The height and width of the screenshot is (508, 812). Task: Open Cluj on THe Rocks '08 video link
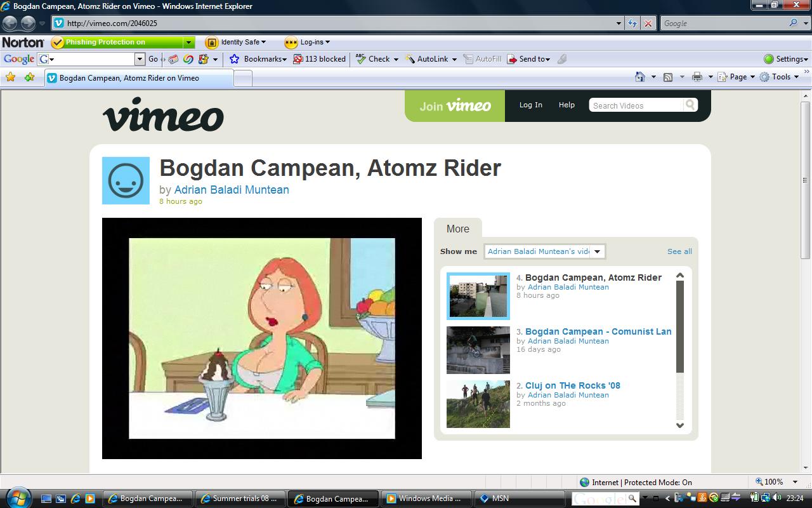point(573,385)
